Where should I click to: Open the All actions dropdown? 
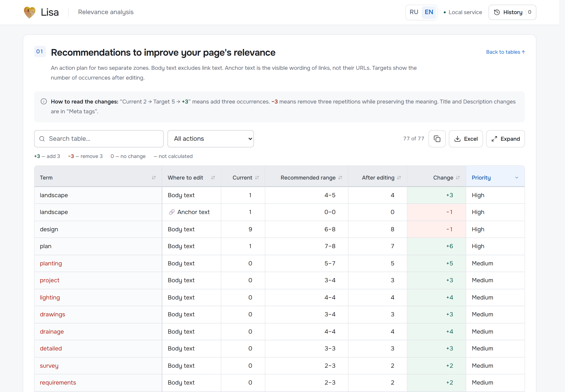211,139
